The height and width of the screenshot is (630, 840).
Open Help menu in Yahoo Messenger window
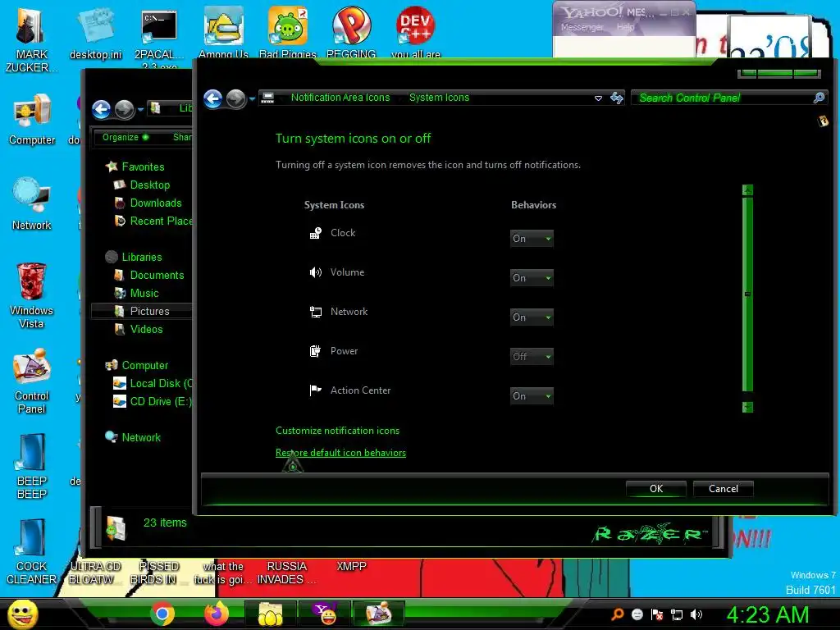click(625, 27)
